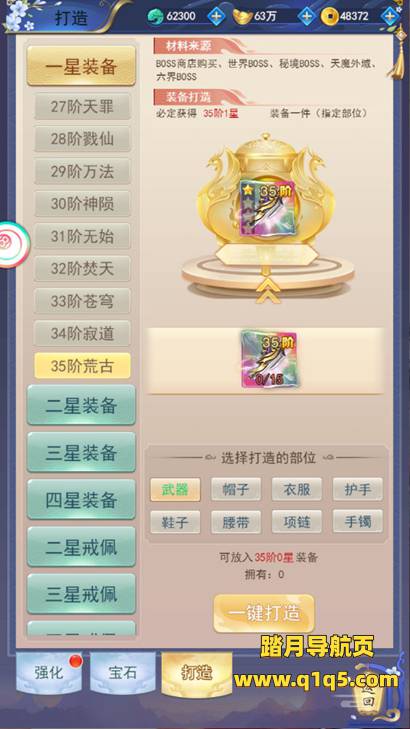The width and height of the screenshot is (410, 729).
Task: Switch to the 宝石 tab
Action: [x=123, y=673]
